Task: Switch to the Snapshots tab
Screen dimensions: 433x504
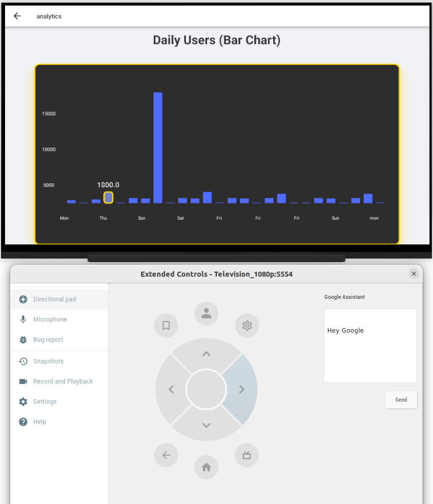Action: coord(48,361)
